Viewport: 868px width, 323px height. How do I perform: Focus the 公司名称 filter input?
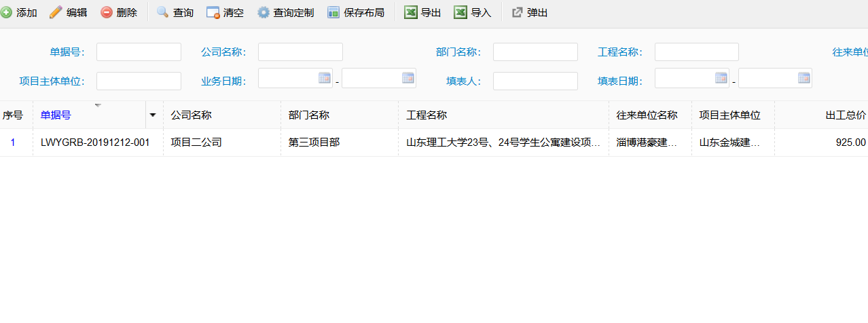pyautogui.click(x=300, y=52)
